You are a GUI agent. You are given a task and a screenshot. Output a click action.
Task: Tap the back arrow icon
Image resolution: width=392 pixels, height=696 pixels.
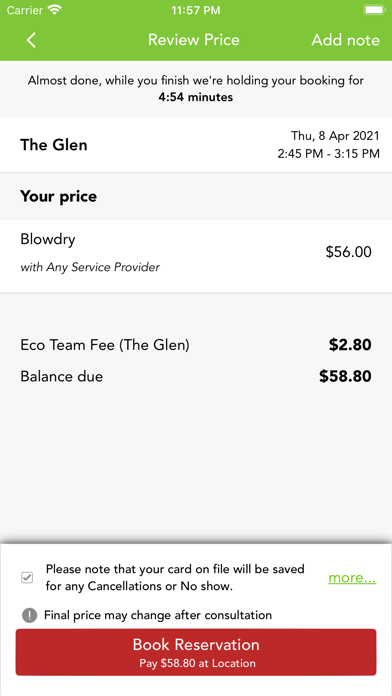tap(31, 40)
